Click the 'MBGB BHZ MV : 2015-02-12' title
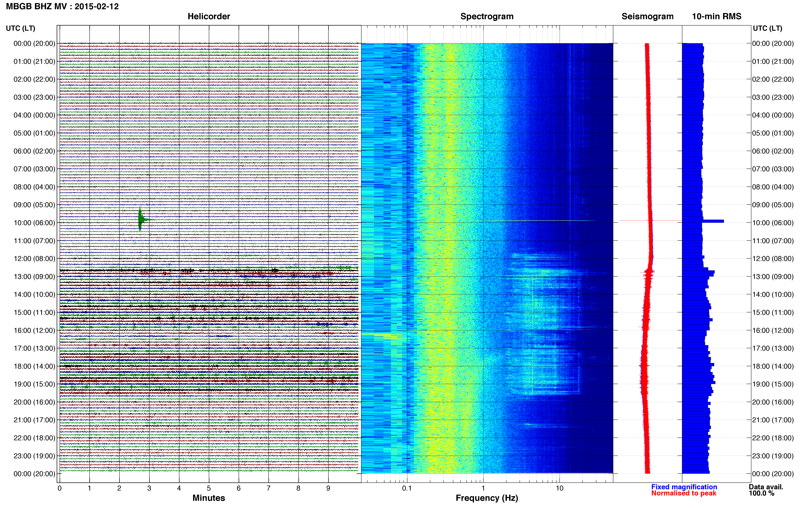The image size is (812, 508). coord(62,6)
